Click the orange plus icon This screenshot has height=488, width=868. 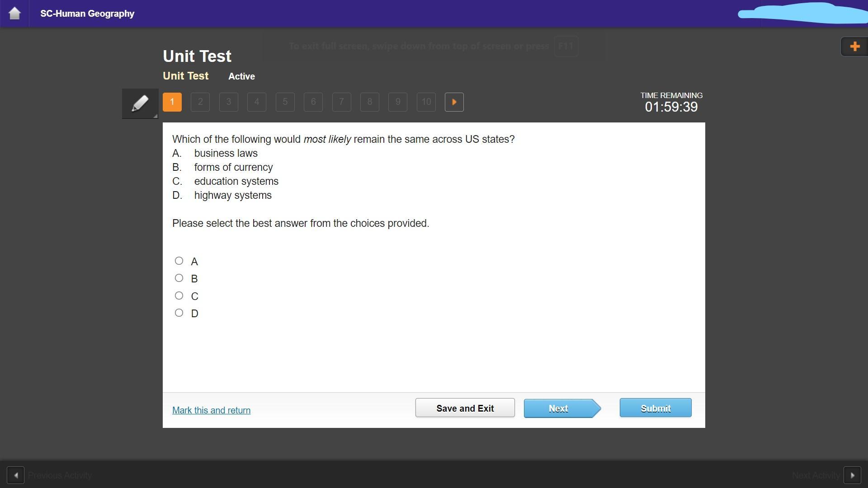(854, 47)
